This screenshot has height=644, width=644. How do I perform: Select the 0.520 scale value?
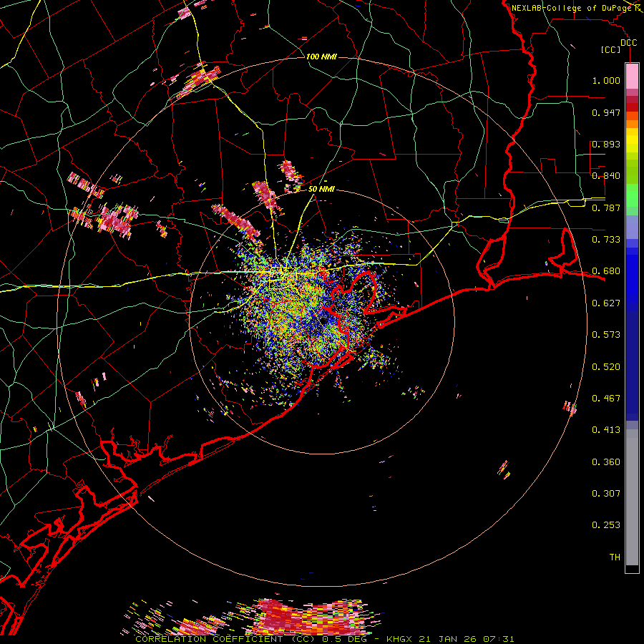pyautogui.click(x=606, y=367)
